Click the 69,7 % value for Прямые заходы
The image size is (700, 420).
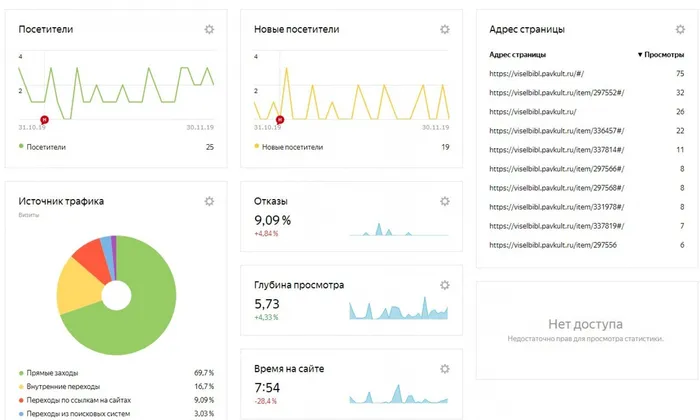(204, 373)
